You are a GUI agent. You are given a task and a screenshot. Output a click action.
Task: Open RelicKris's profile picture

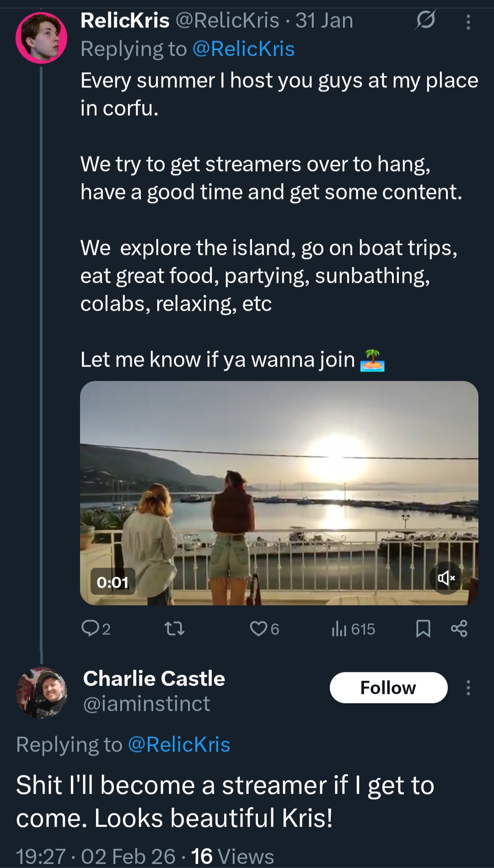click(41, 38)
